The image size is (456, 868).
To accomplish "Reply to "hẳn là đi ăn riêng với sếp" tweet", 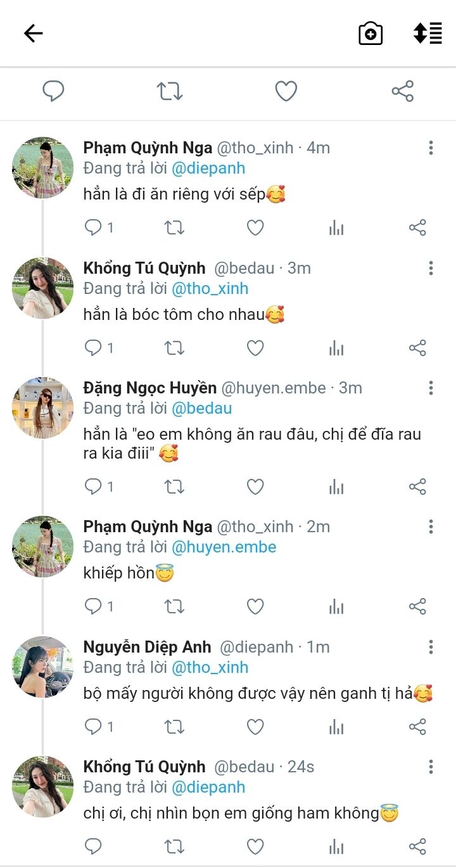I will click(94, 227).
